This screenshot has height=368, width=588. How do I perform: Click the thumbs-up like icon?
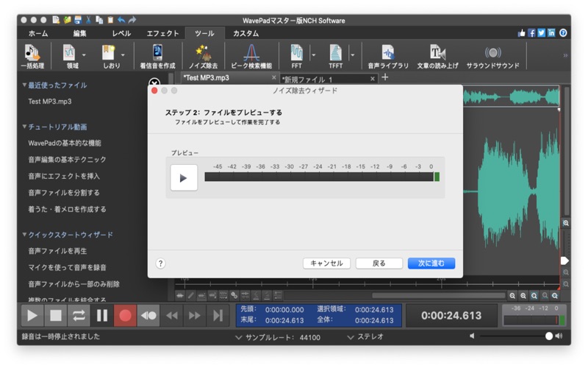pyautogui.click(x=522, y=33)
